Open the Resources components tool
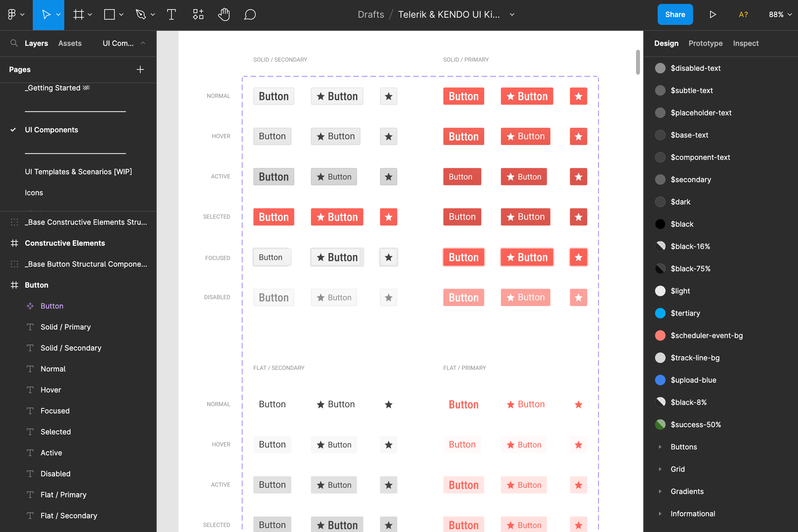Image resolution: width=798 pixels, height=532 pixels. coord(198,14)
